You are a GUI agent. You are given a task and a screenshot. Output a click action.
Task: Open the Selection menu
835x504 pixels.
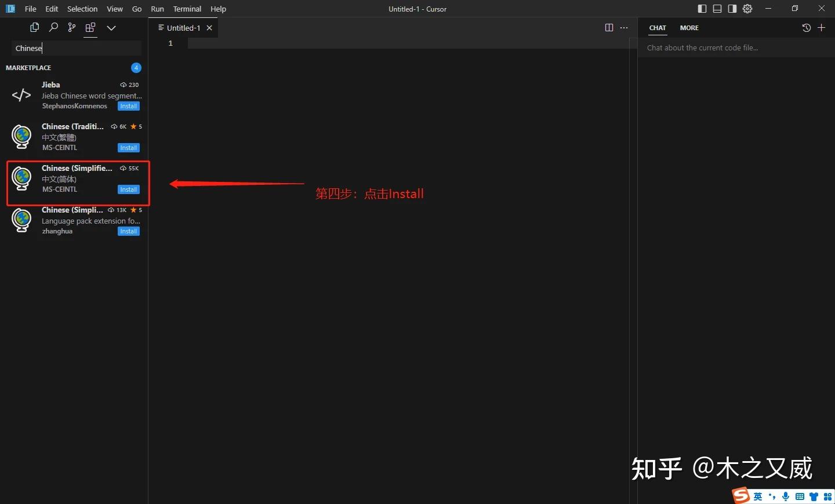82,9
